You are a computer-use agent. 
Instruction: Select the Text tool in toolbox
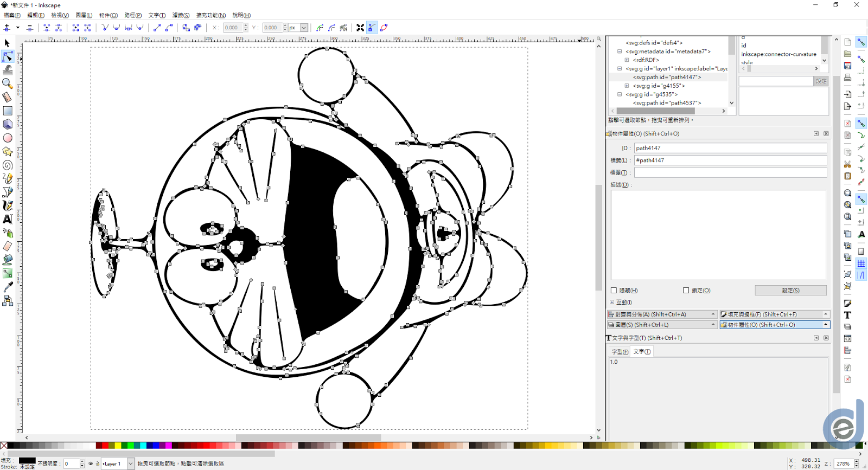click(x=8, y=219)
